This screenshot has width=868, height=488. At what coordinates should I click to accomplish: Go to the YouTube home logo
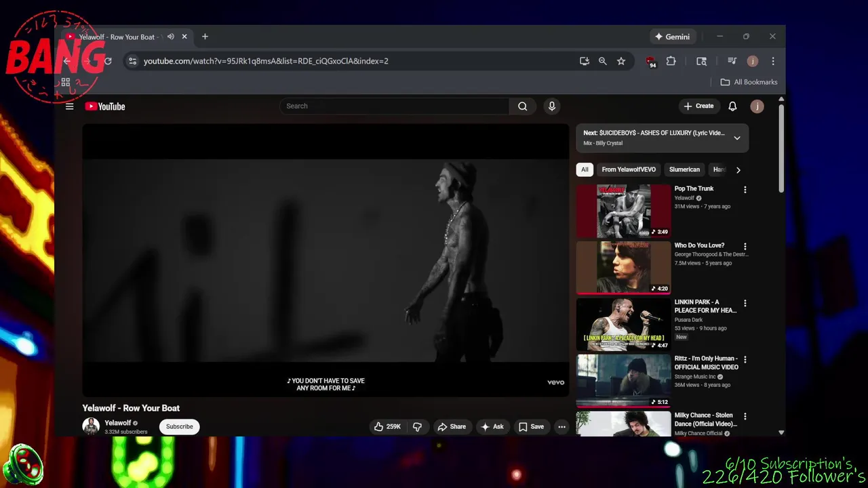[x=105, y=106]
